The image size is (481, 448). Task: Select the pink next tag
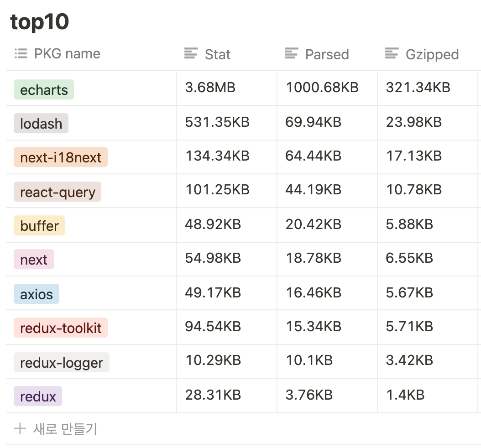pos(34,260)
